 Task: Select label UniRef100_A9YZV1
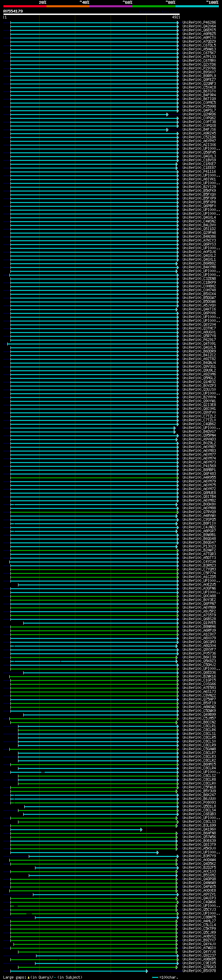(x=199, y=894)
